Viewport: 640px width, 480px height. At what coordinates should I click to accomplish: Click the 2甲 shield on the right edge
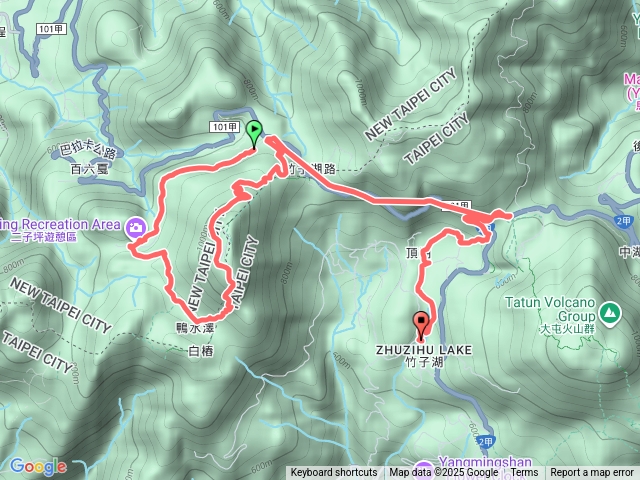tap(623, 221)
